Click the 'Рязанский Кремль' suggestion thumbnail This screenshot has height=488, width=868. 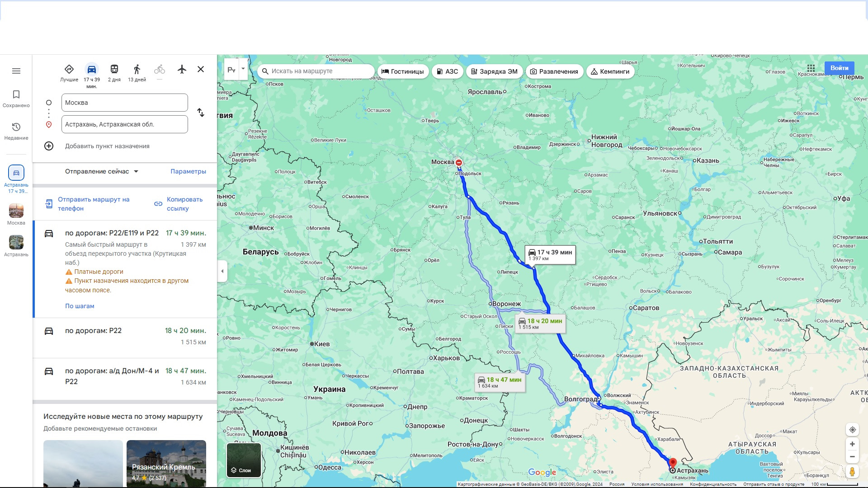[166, 462]
